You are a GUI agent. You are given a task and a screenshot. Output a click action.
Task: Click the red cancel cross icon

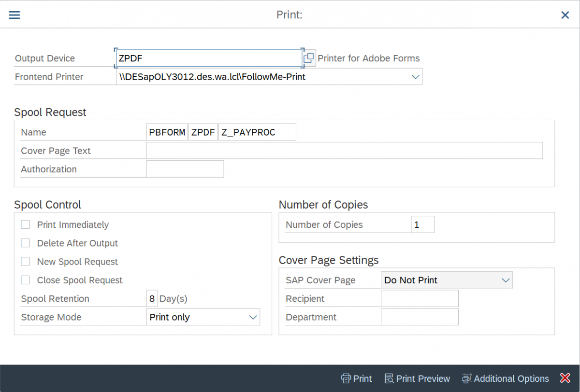click(x=565, y=378)
